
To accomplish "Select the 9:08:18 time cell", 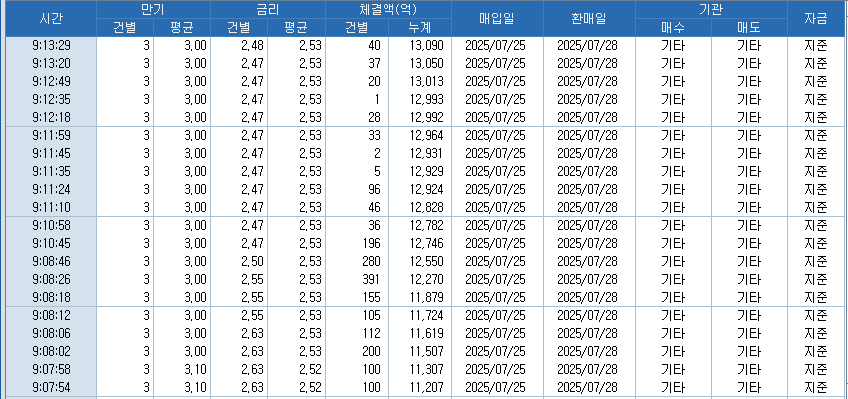I will [x=51, y=297].
